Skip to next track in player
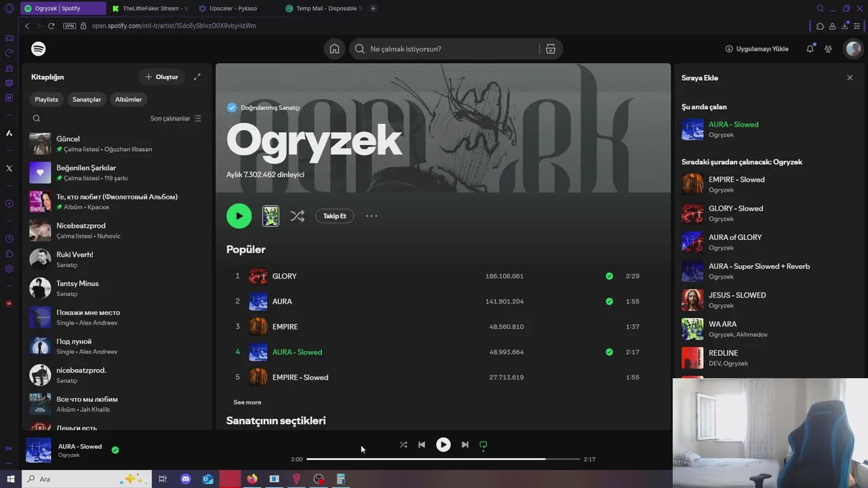This screenshot has height=488, width=868. [465, 445]
